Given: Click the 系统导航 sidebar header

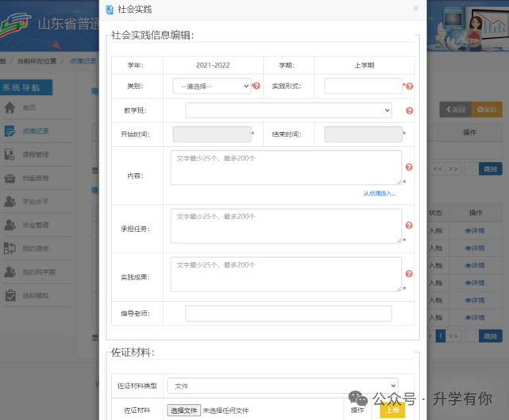Looking at the screenshot, I should point(26,87).
